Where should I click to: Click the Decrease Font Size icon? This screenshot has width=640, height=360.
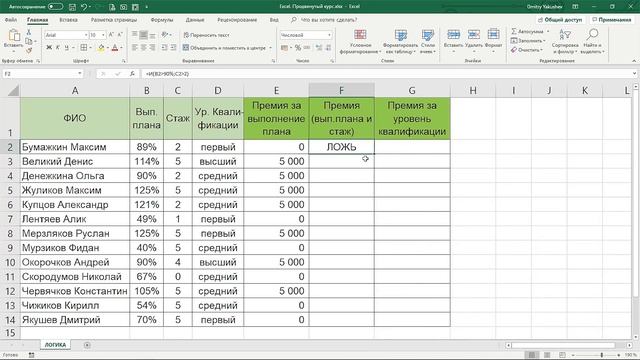(120, 35)
